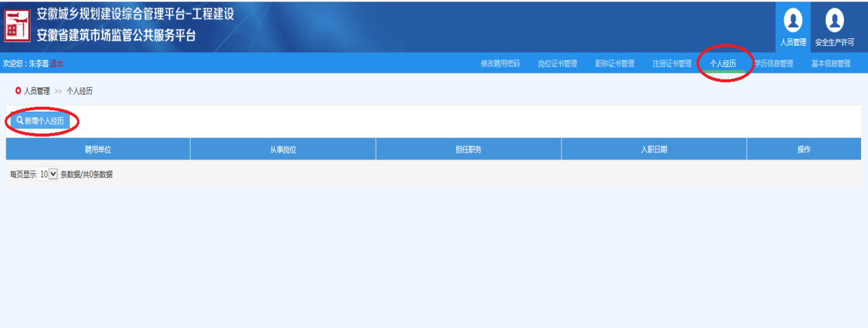Click the red 退出 logout link

(x=56, y=64)
